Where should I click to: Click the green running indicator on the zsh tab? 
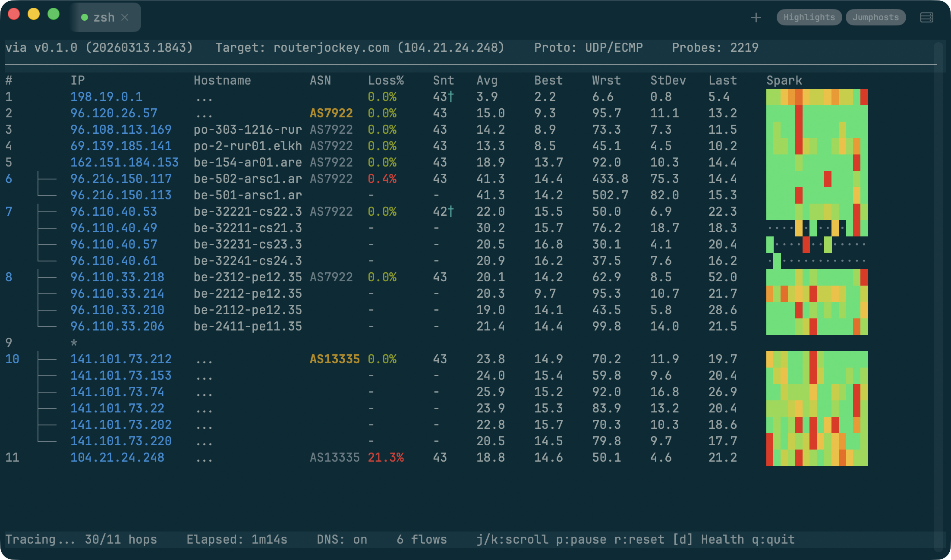coord(85,17)
